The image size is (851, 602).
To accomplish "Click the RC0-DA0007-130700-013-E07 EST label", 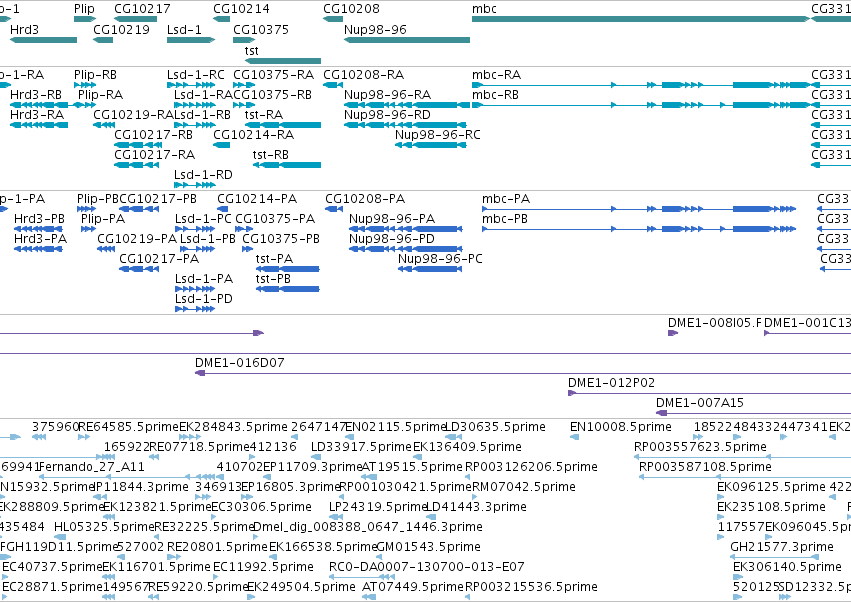I will 427,567.
